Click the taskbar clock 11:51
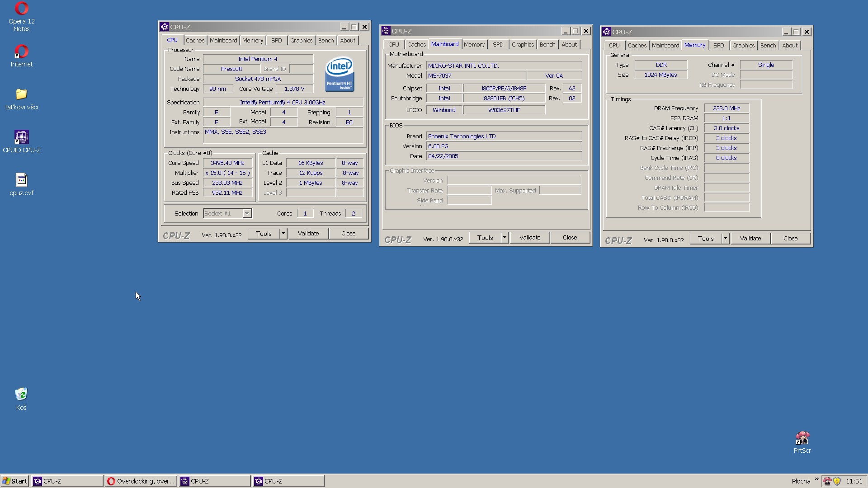The image size is (868, 488). [854, 481]
